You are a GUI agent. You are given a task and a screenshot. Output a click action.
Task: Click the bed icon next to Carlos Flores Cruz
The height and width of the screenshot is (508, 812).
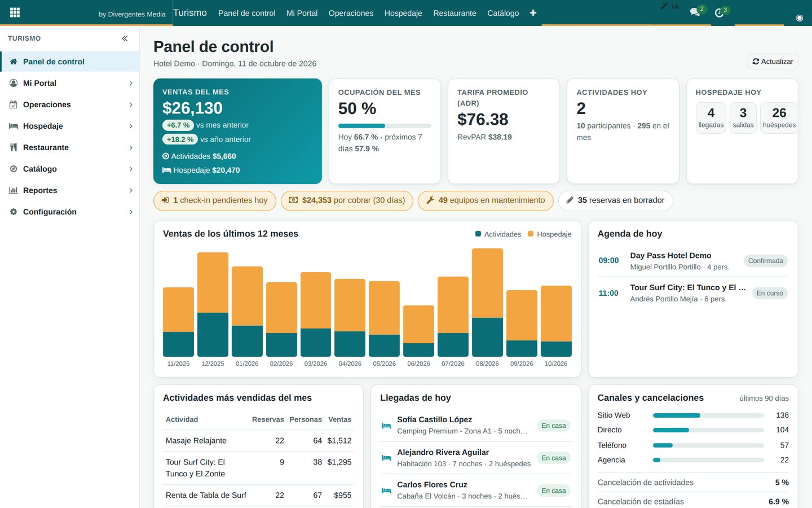click(386, 491)
